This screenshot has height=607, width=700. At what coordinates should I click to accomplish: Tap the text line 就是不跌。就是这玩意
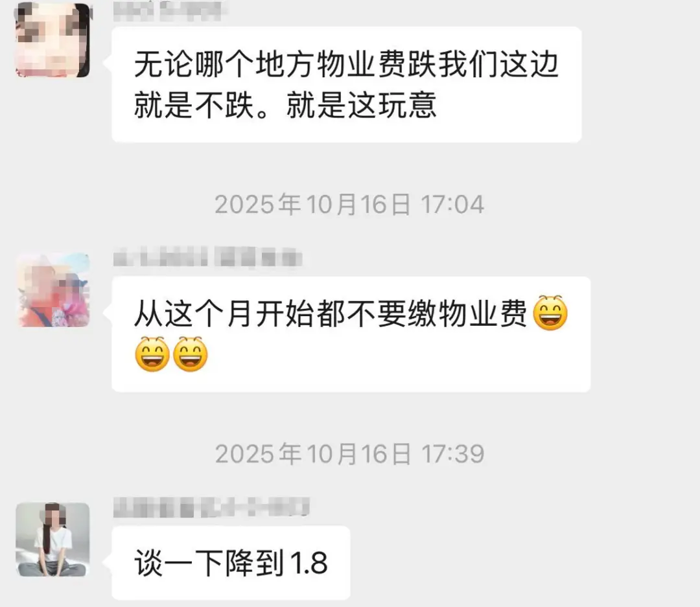pos(285,106)
